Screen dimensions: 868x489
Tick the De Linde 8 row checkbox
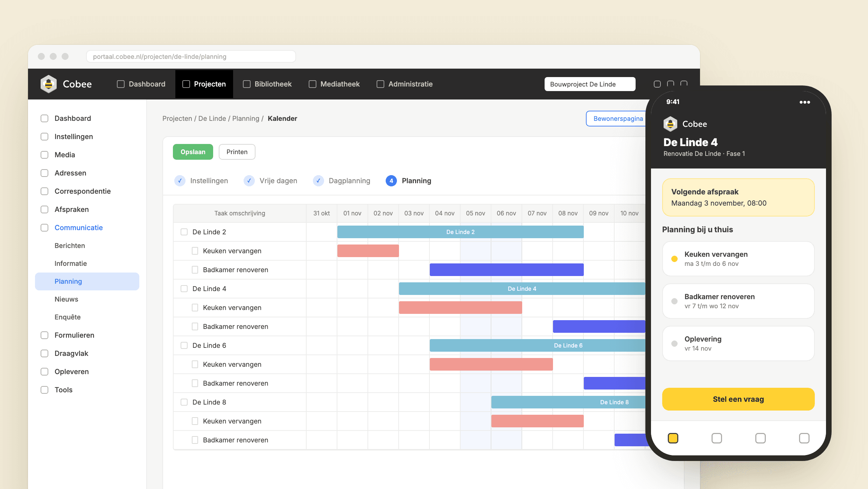coord(184,402)
